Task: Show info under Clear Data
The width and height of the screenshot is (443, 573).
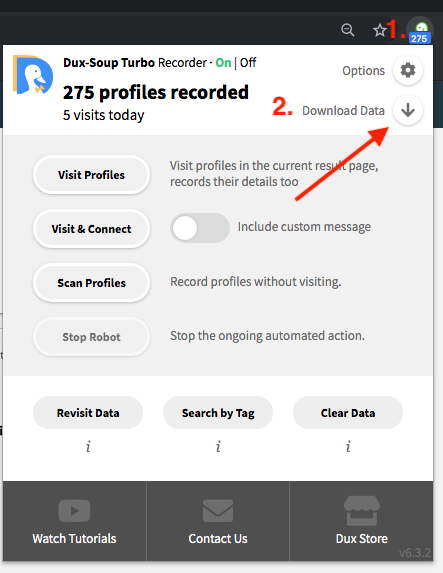Action: click(348, 446)
